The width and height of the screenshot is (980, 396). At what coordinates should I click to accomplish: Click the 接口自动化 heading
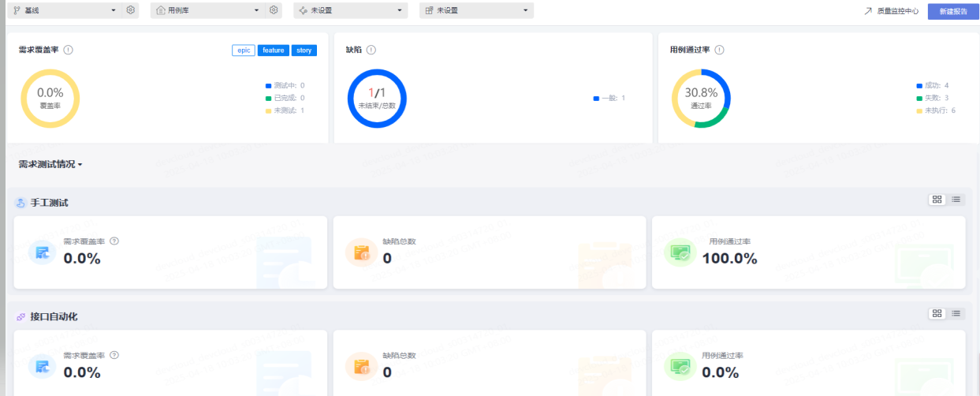[x=54, y=316]
